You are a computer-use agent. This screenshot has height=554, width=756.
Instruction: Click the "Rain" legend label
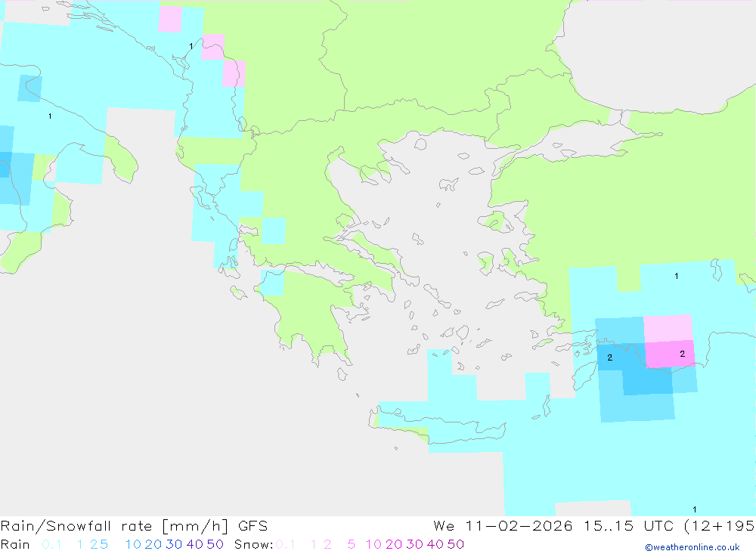[x=15, y=544]
